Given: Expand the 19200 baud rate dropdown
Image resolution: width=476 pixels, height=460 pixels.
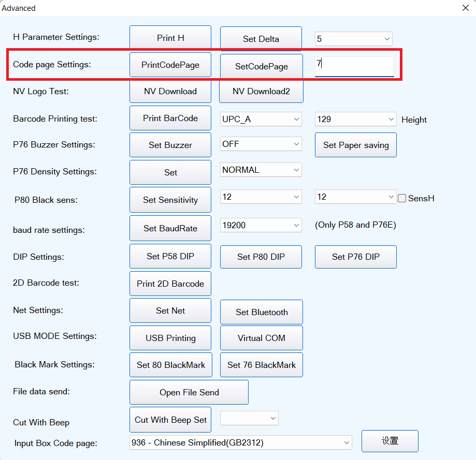Looking at the screenshot, I should coord(261,226).
